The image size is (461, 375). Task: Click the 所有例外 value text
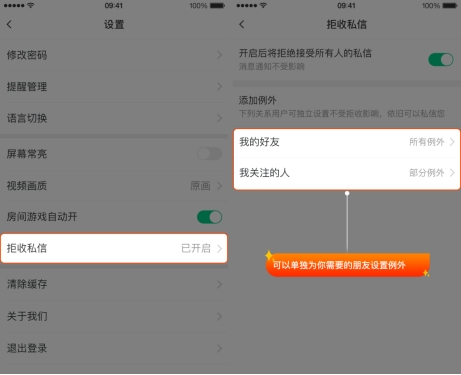(x=427, y=142)
